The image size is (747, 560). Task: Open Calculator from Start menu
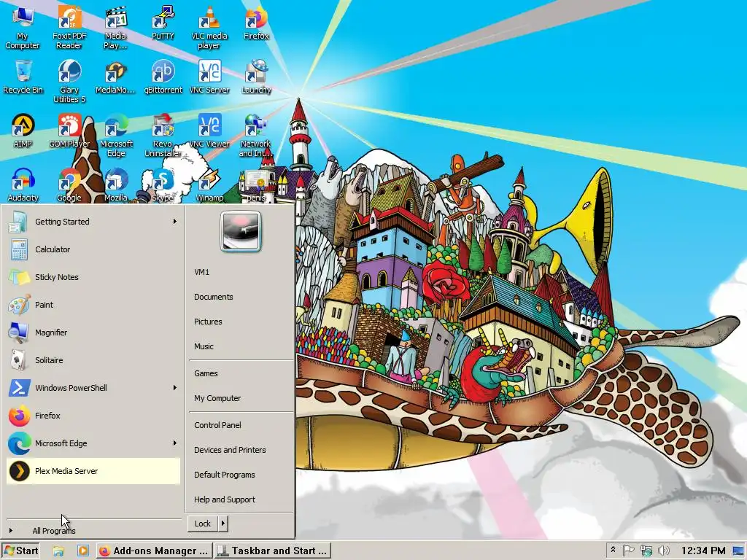(93, 249)
